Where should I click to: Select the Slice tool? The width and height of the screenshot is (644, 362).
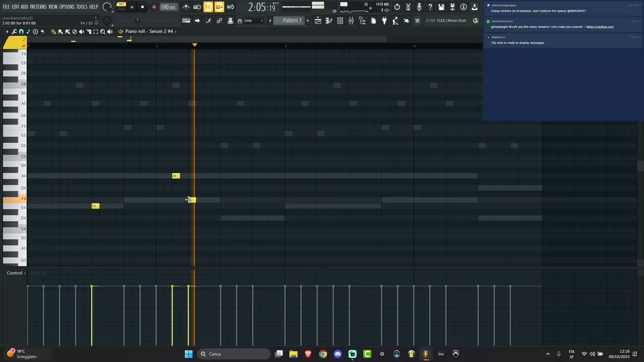point(89,32)
